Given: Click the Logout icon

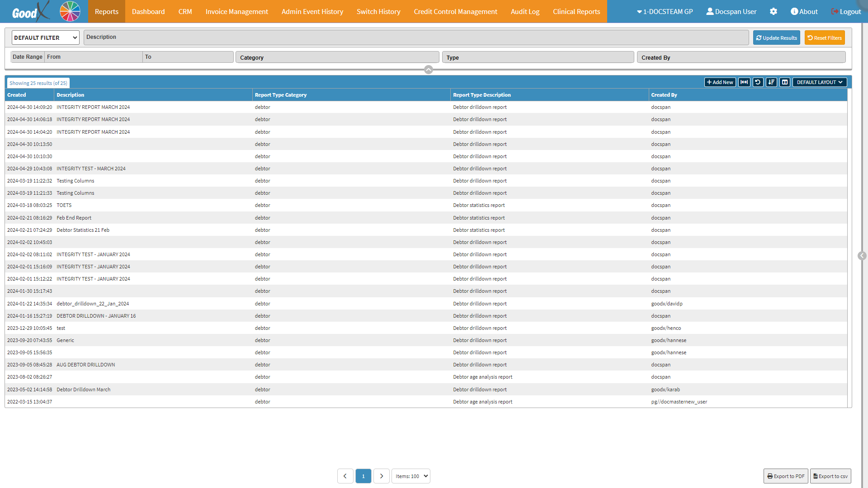Looking at the screenshot, I should [x=835, y=11].
